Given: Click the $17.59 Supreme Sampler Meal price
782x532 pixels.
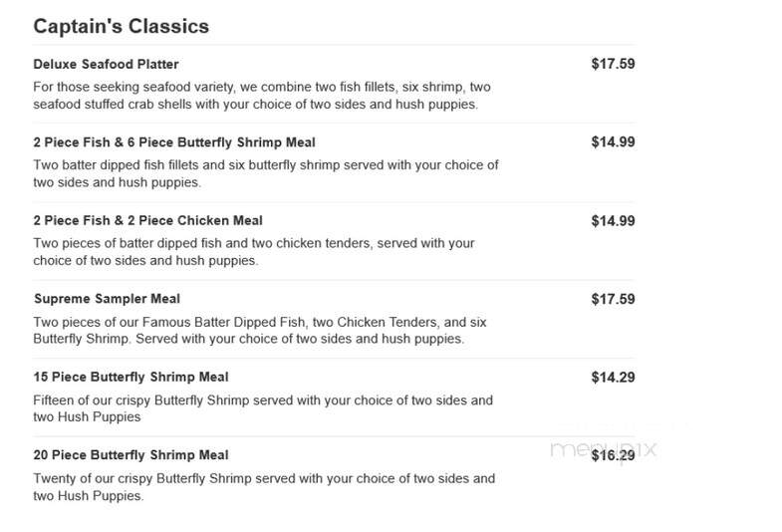Looking at the screenshot, I should point(613,299).
